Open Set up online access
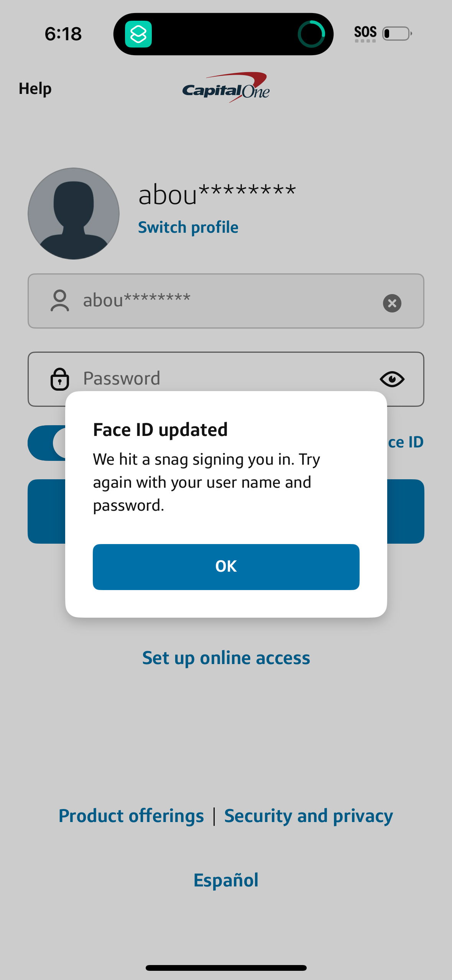Screen dimensions: 452x980 (226, 657)
